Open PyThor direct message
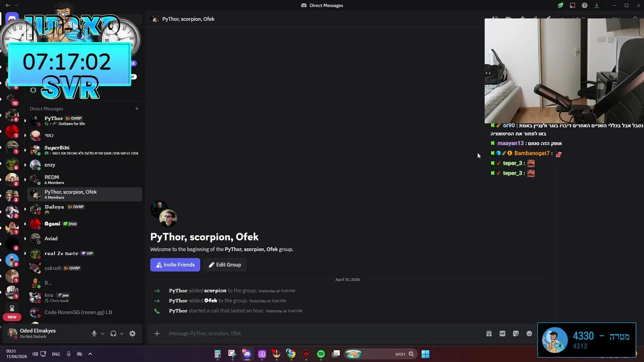The height and width of the screenshot is (362, 644). [85, 121]
